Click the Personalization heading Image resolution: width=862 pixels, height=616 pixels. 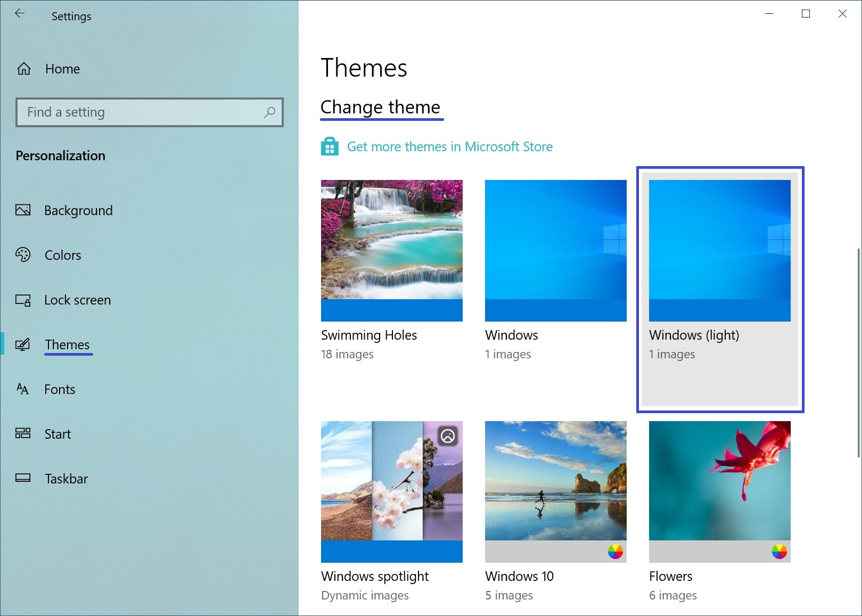[x=60, y=155]
